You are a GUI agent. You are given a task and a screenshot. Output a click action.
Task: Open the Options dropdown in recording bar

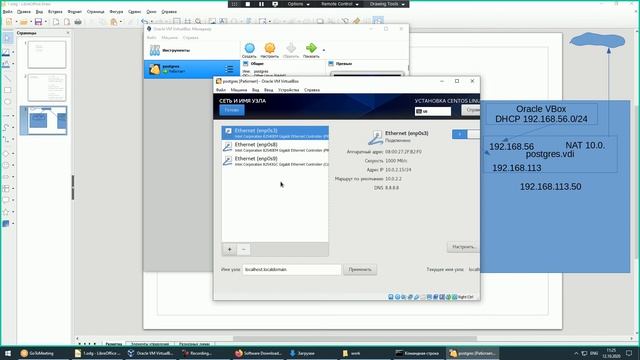(x=298, y=4)
